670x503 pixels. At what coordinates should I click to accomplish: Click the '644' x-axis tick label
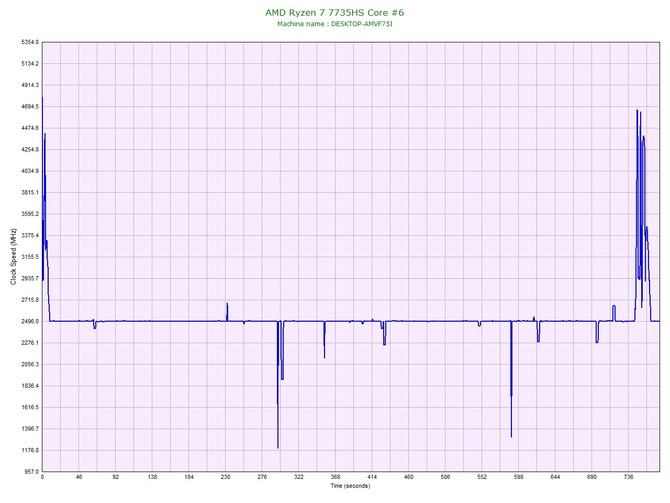tap(555, 477)
